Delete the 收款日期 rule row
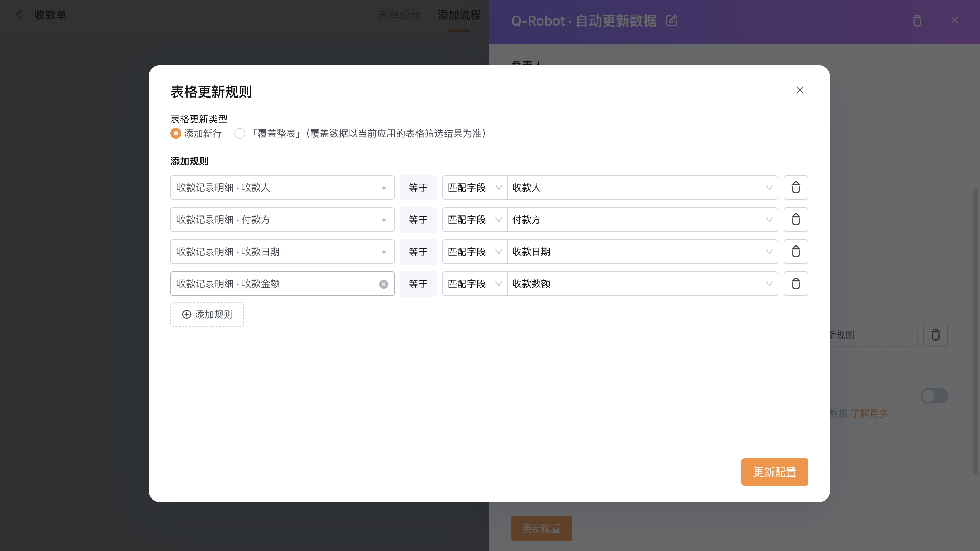The width and height of the screenshot is (980, 551). click(796, 251)
